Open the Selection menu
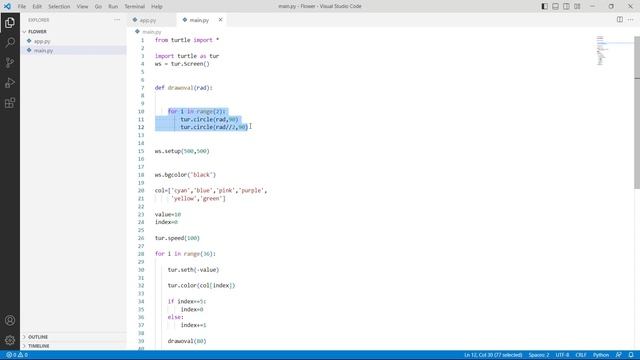The height and width of the screenshot is (360, 640). point(59,7)
